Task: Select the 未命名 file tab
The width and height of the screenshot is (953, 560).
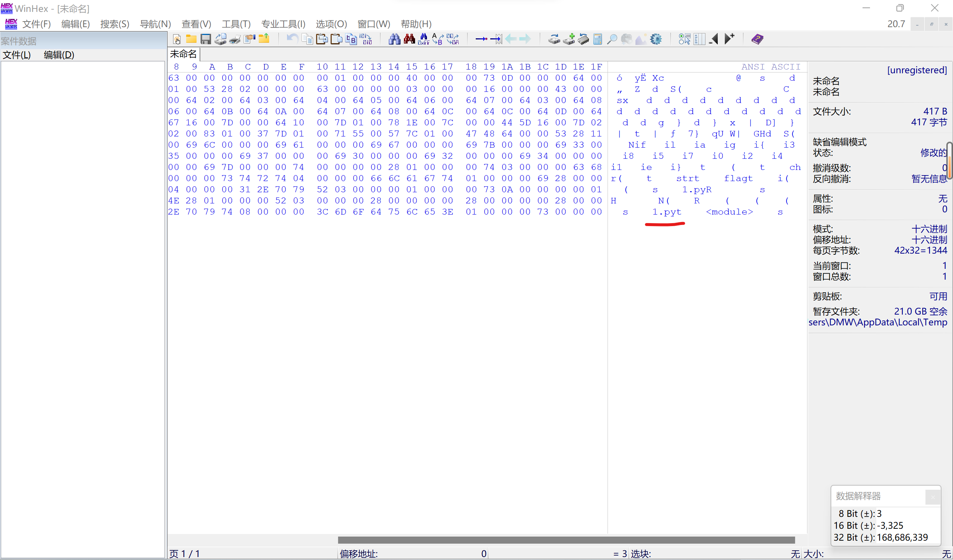Action: [184, 54]
